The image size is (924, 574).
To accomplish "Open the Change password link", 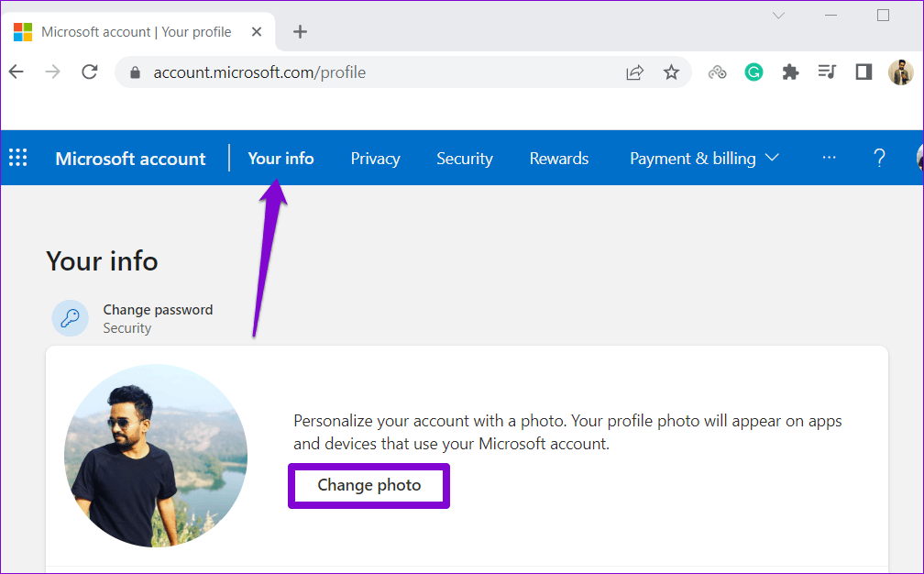I will coord(157,310).
